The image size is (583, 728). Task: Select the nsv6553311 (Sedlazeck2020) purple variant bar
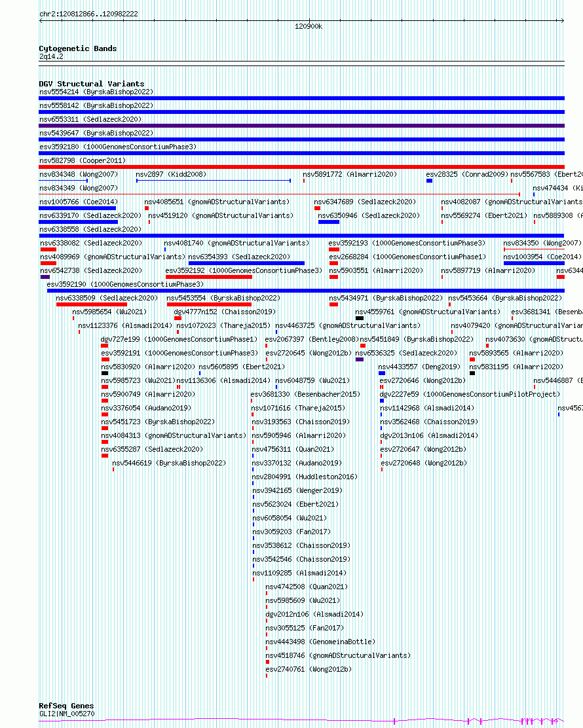pos(301,125)
